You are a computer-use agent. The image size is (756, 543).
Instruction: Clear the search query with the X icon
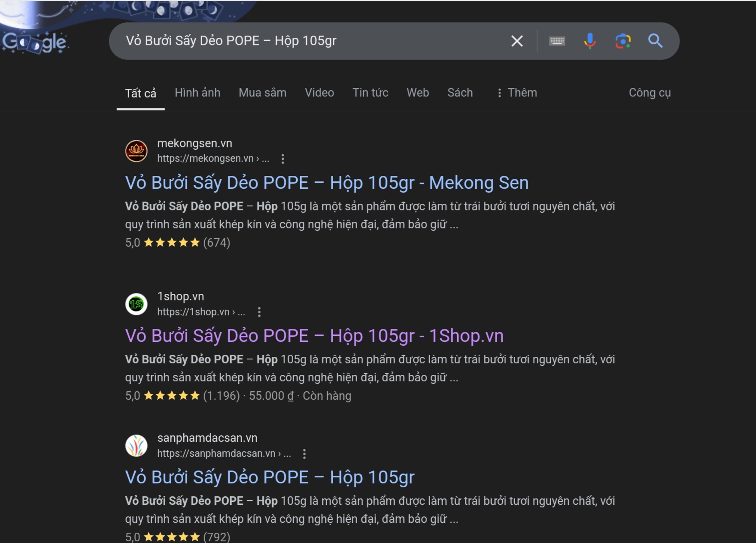coord(517,41)
